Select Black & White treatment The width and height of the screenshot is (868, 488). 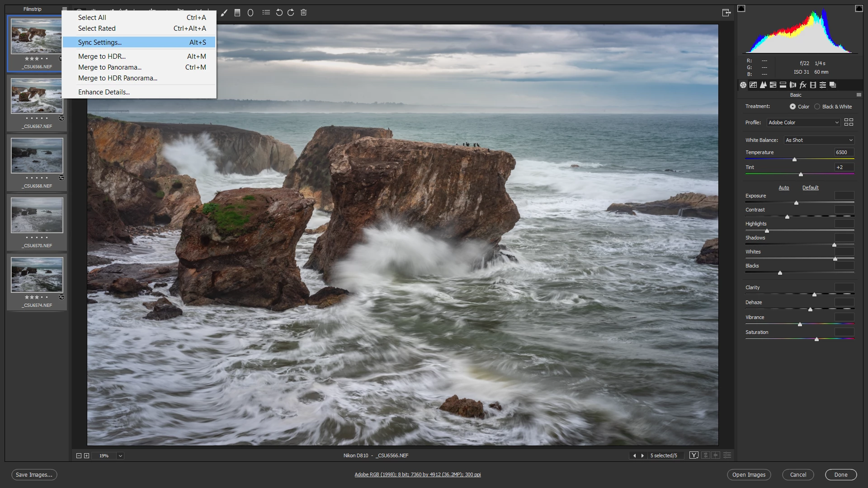tap(817, 107)
